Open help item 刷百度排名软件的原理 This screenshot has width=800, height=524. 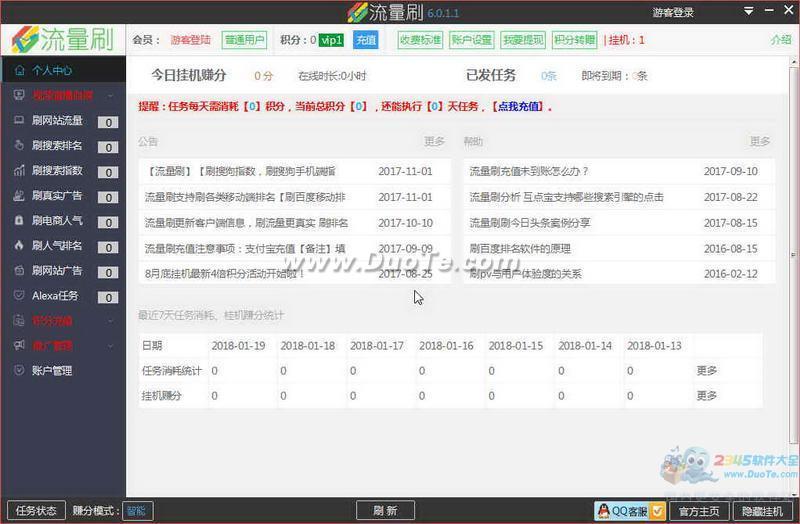click(x=520, y=248)
